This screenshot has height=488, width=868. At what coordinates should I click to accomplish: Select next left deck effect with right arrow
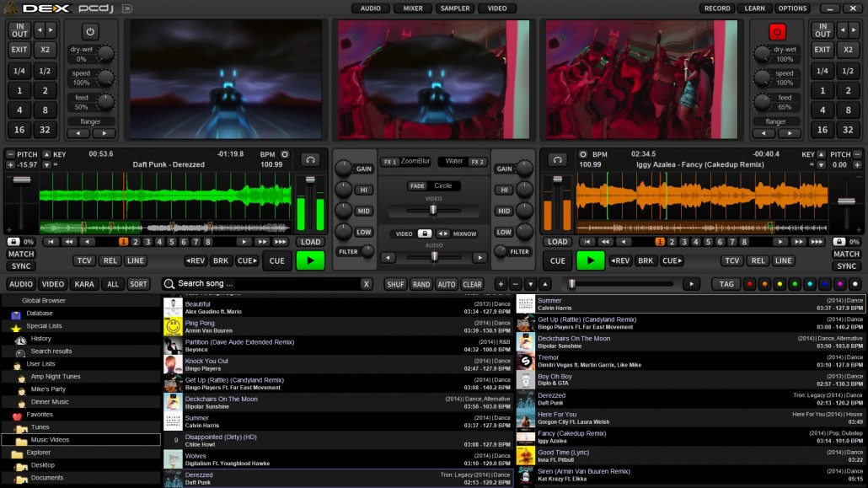[104, 133]
